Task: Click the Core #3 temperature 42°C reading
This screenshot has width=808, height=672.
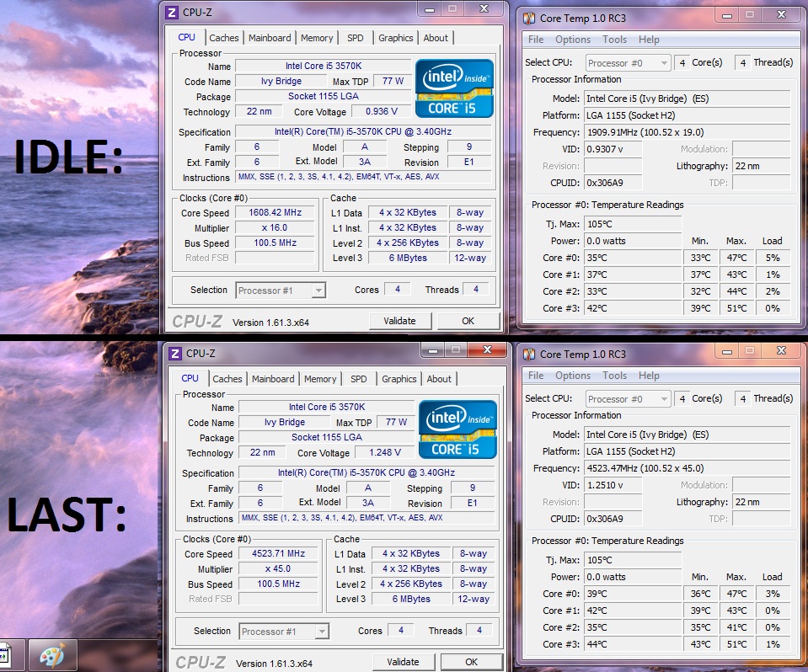Action: click(x=633, y=308)
